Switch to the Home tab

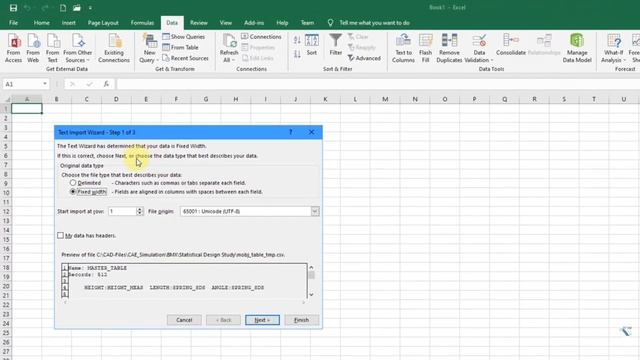(x=42, y=23)
